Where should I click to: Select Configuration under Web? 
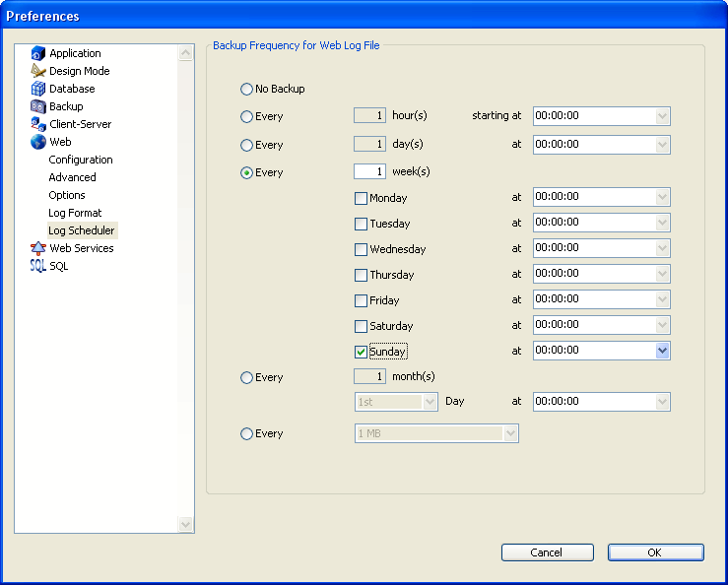(81, 160)
